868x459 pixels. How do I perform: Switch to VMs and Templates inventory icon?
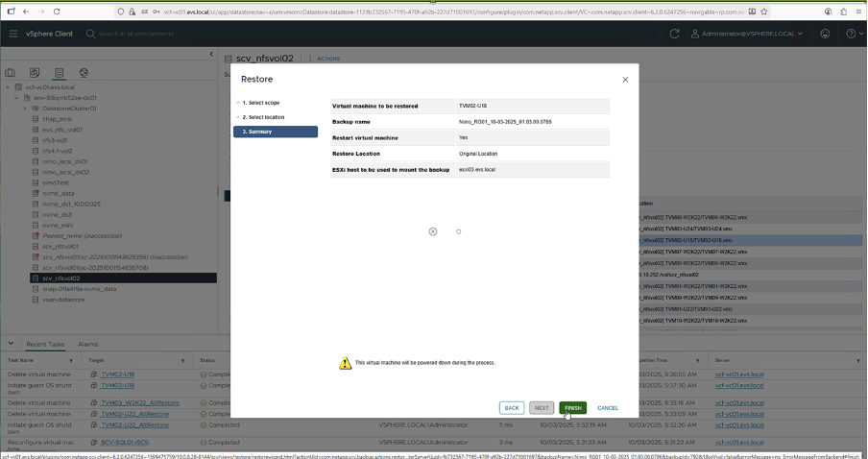coord(35,73)
